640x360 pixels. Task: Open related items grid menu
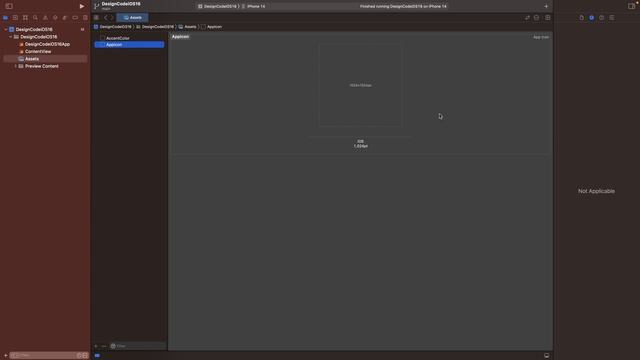pos(96,18)
